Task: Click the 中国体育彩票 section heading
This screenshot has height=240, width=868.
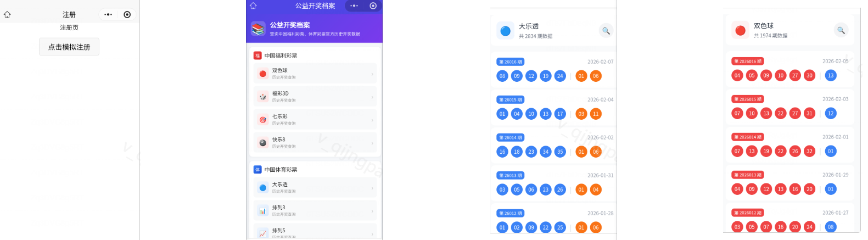Action: point(281,170)
